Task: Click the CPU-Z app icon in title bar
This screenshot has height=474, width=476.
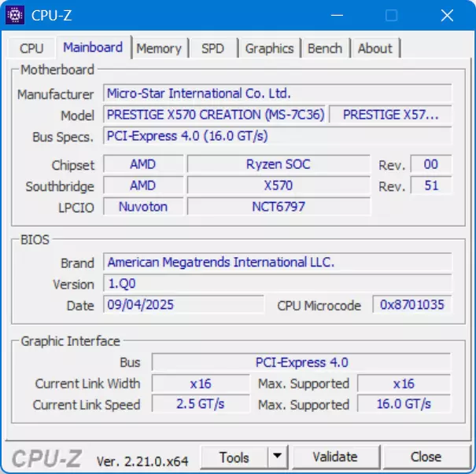Action: coord(15,15)
